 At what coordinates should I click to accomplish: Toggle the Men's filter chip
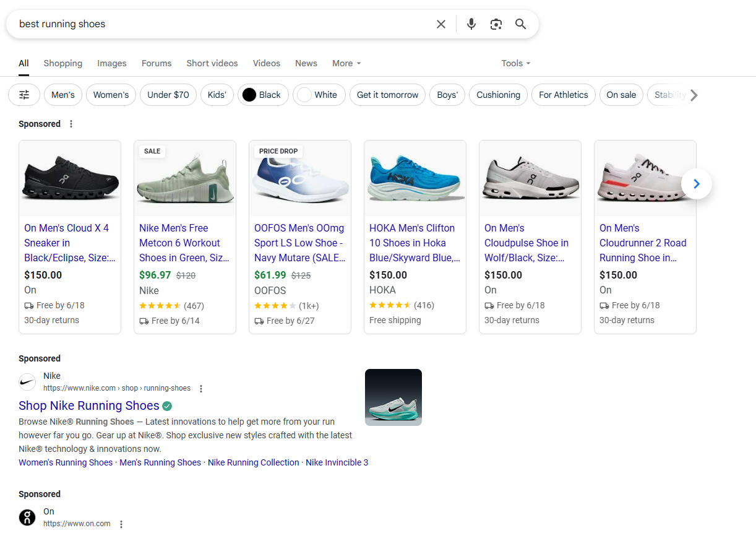click(63, 95)
